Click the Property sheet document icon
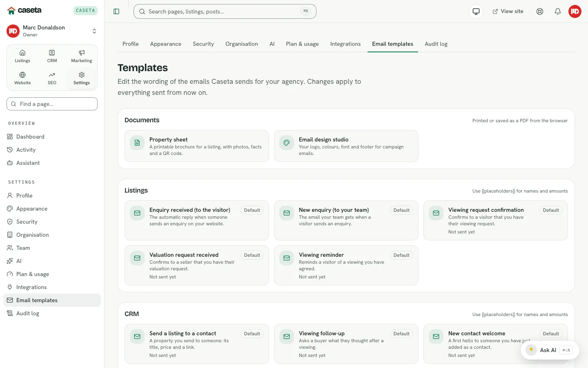588x368 pixels. coord(137,143)
